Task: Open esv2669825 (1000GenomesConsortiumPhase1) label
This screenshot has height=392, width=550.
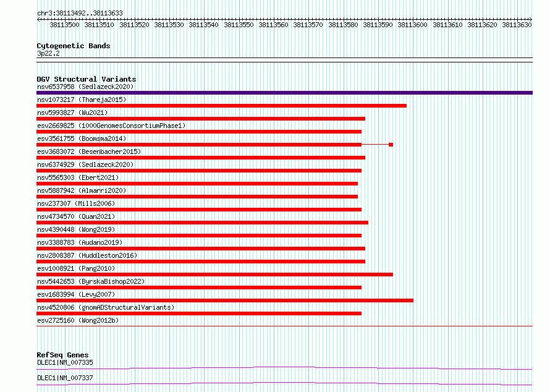Action: pos(111,126)
